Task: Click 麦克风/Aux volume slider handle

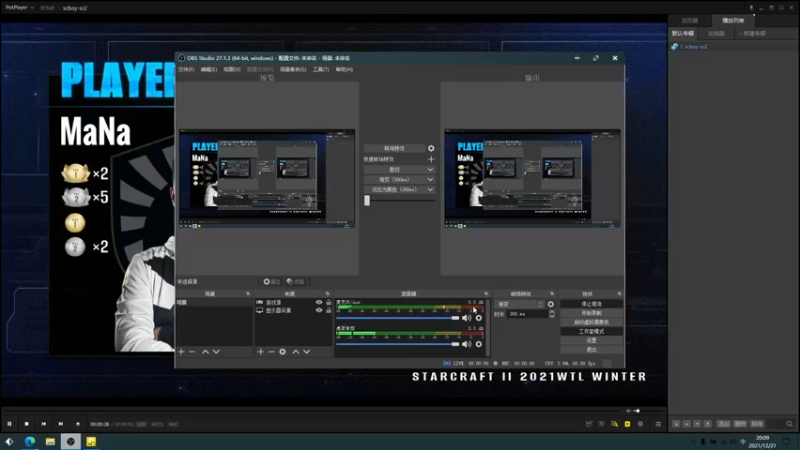Action: tap(455, 318)
